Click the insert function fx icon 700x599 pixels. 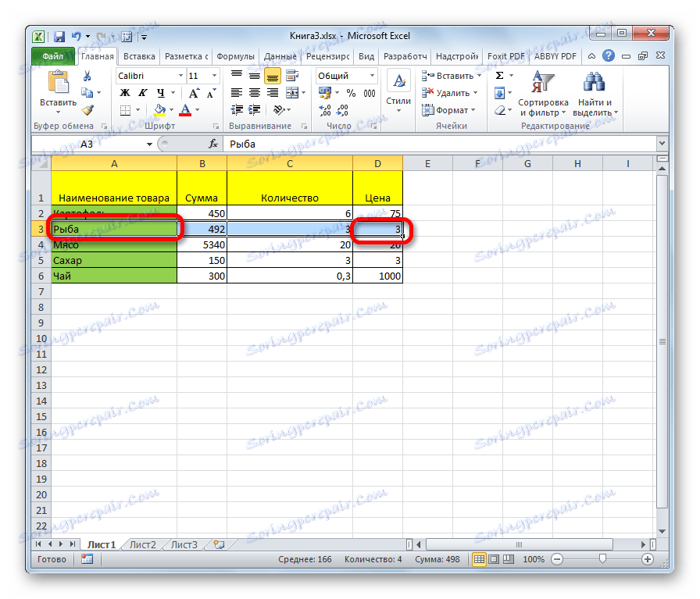pos(213,144)
